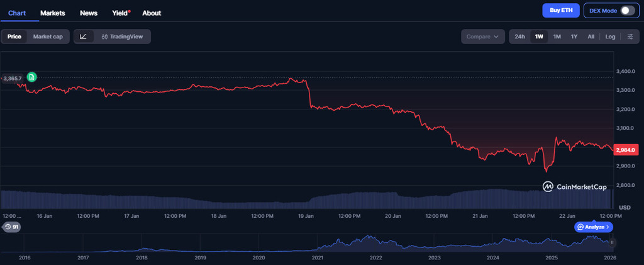Open the TradingView candlestick chart view
This screenshot has height=265, width=644.
pyautogui.click(x=122, y=37)
